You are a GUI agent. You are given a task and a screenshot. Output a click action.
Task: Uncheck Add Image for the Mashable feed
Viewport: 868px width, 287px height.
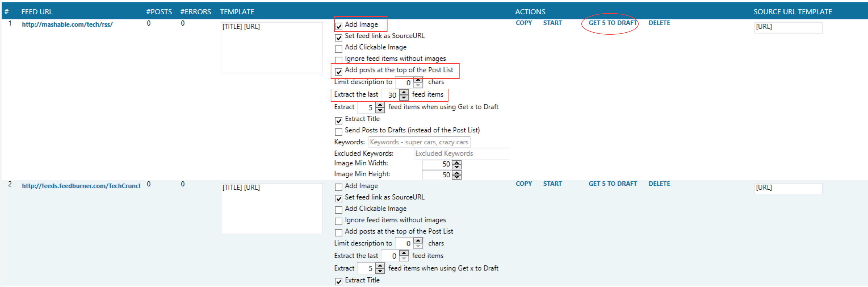pyautogui.click(x=339, y=26)
